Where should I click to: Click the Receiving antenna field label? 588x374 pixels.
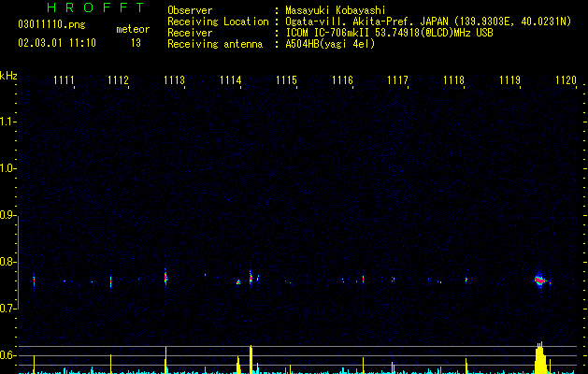(x=215, y=44)
